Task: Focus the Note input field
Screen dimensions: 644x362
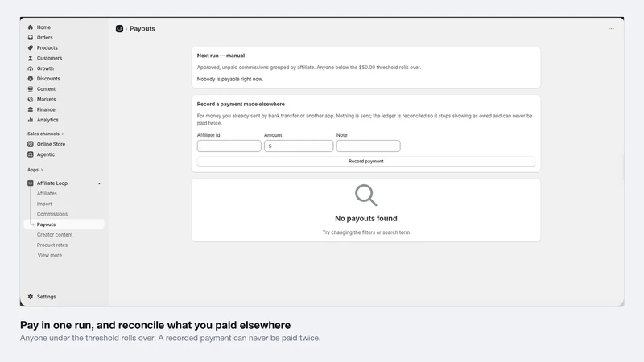Action: pos(369,146)
